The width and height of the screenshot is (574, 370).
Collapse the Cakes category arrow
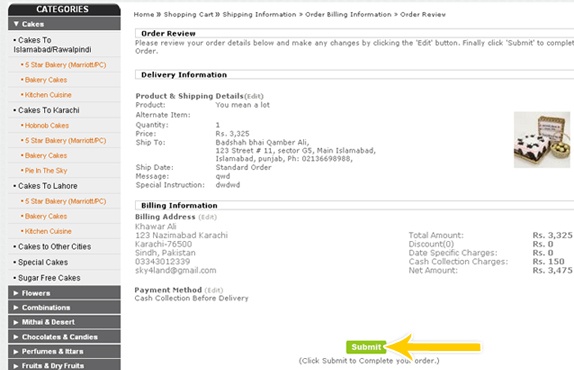tap(16, 24)
